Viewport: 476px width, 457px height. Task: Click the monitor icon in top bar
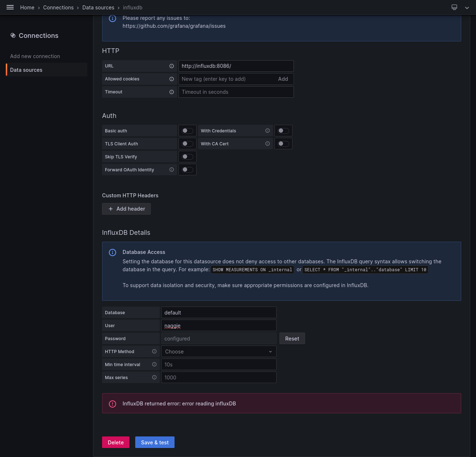(x=454, y=7)
